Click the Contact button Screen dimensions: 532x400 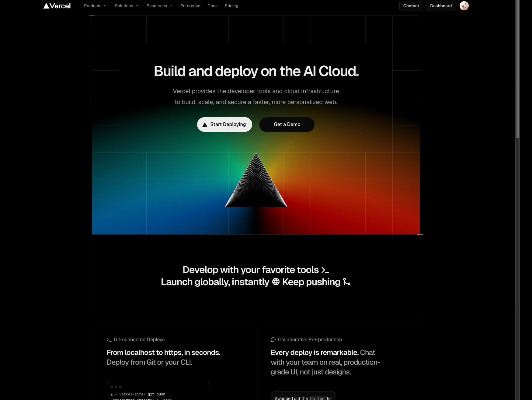pyautogui.click(x=411, y=6)
